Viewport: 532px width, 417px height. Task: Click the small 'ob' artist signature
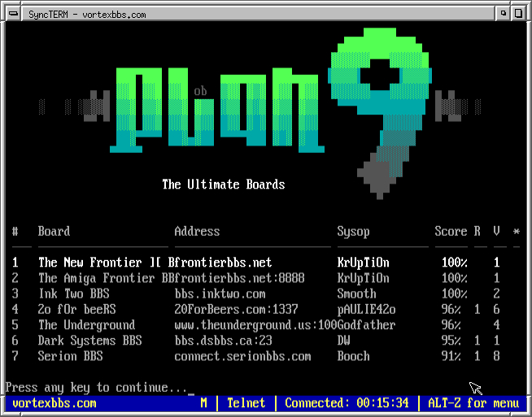(200, 91)
